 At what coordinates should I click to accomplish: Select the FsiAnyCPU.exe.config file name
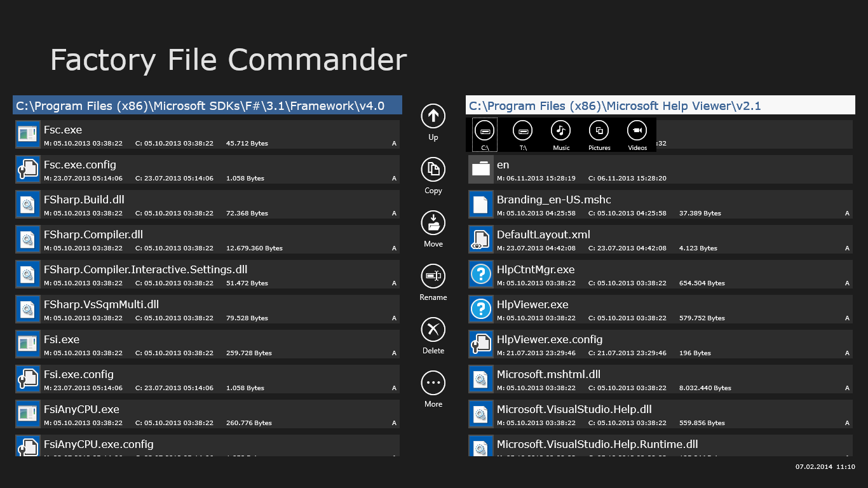[98, 445]
